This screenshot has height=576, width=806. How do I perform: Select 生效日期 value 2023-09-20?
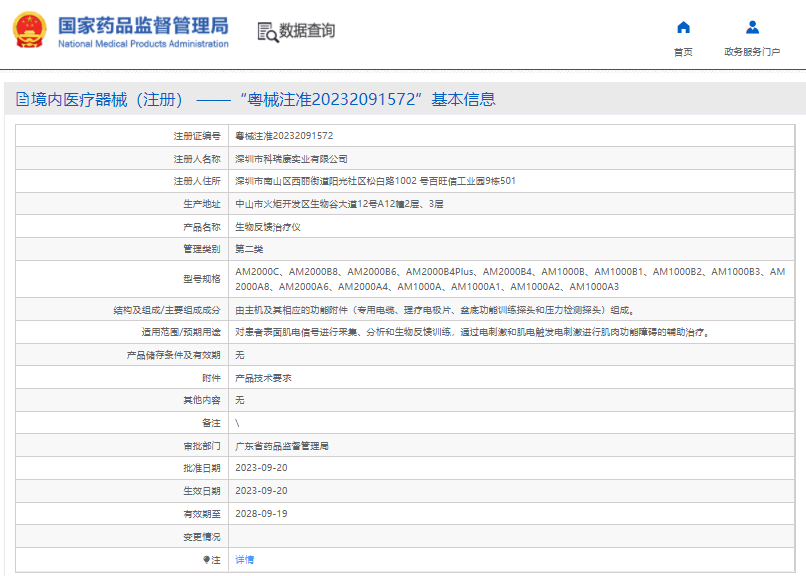[x=261, y=491]
